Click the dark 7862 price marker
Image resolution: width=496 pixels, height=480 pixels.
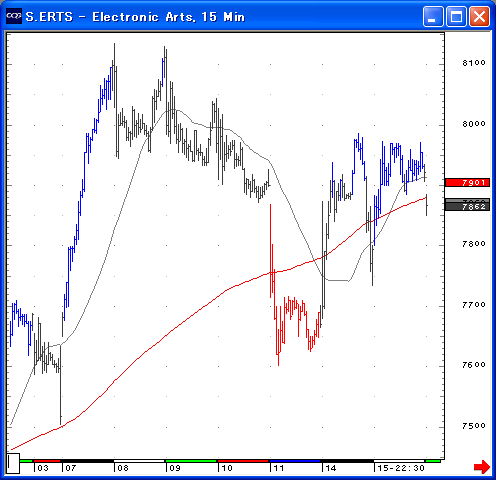point(468,207)
